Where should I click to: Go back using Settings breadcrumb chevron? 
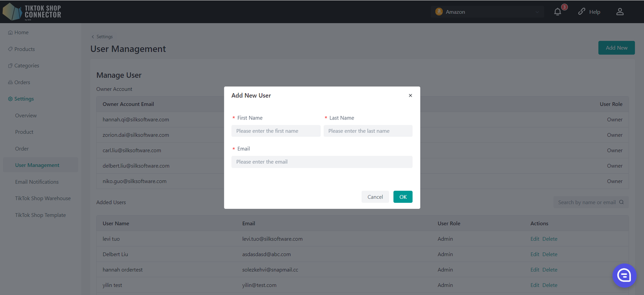point(93,37)
